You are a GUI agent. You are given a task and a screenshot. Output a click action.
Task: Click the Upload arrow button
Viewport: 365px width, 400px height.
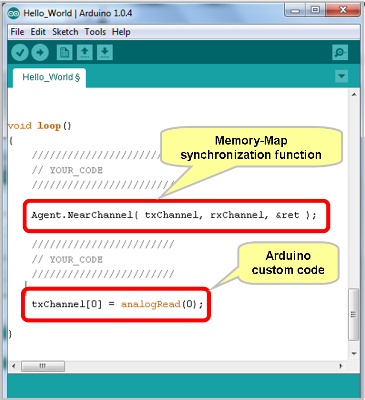click(x=40, y=52)
